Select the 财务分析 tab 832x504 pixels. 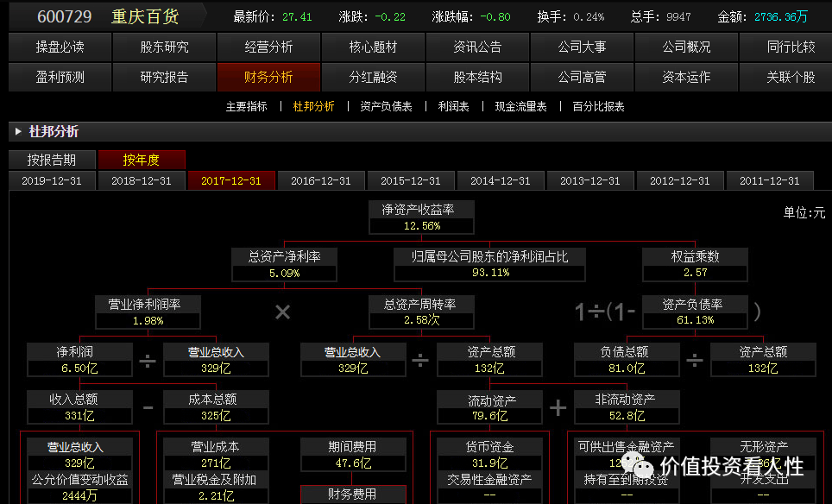click(268, 77)
